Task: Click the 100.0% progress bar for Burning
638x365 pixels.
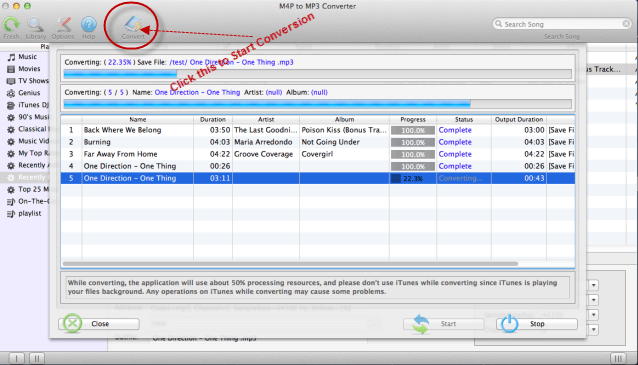Action: point(413,142)
